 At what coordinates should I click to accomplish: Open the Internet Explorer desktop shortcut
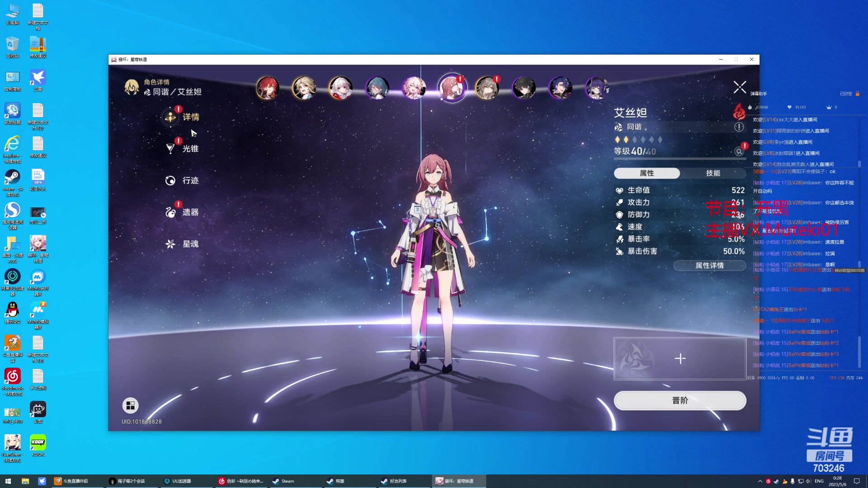click(13, 149)
